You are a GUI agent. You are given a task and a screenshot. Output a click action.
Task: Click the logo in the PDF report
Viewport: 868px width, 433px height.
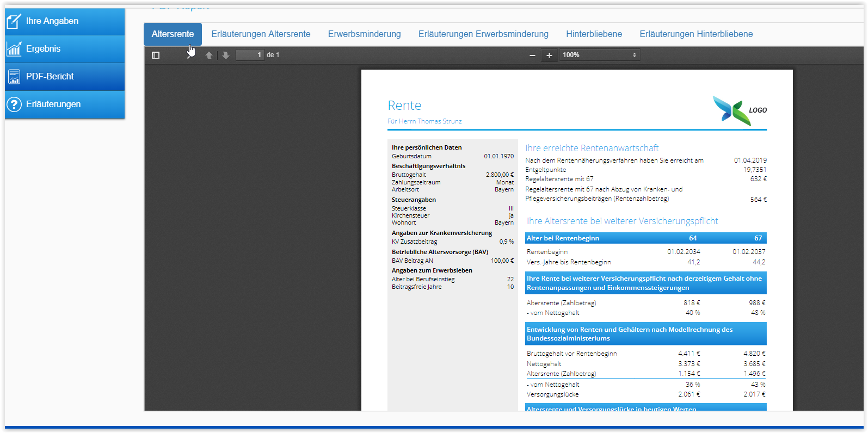[739, 110]
